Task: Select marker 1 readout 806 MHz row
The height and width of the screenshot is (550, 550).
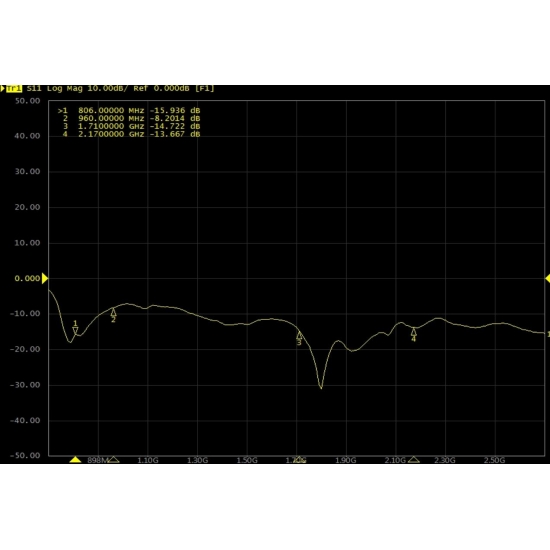Action: coord(129,111)
